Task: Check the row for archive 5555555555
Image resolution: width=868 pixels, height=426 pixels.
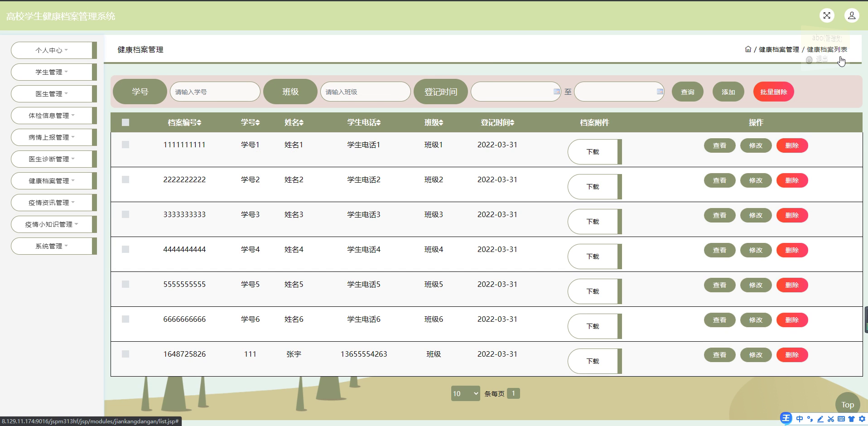Action: click(x=125, y=284)
